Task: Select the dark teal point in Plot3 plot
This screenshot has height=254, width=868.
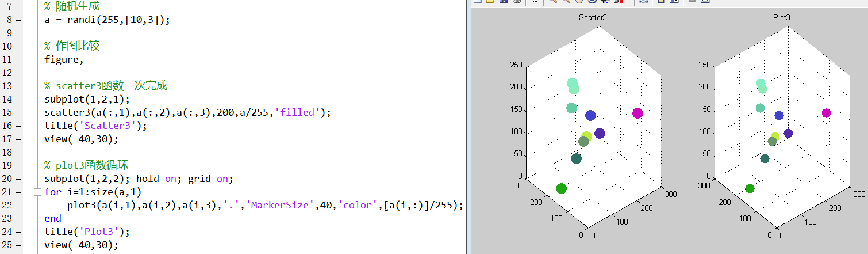Action: pos(765,159)
